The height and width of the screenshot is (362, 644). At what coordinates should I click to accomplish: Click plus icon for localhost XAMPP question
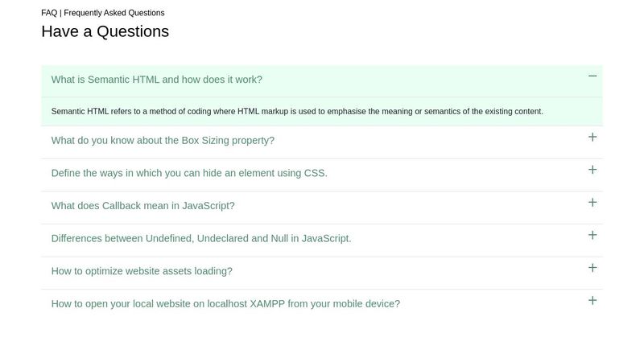[x=592, y=300]
